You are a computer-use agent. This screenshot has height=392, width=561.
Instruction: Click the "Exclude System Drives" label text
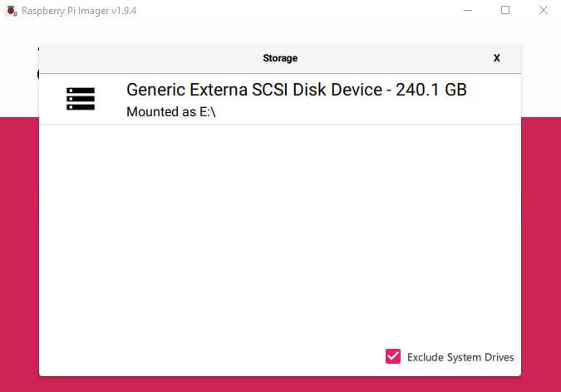[x=460, y=357]
